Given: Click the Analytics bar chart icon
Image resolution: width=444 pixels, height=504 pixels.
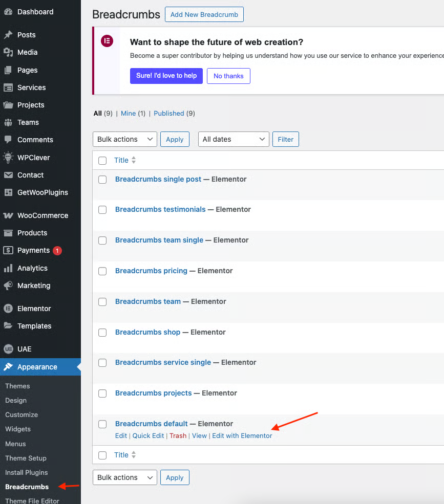Looking at the screenshot, I should (8, 268).
